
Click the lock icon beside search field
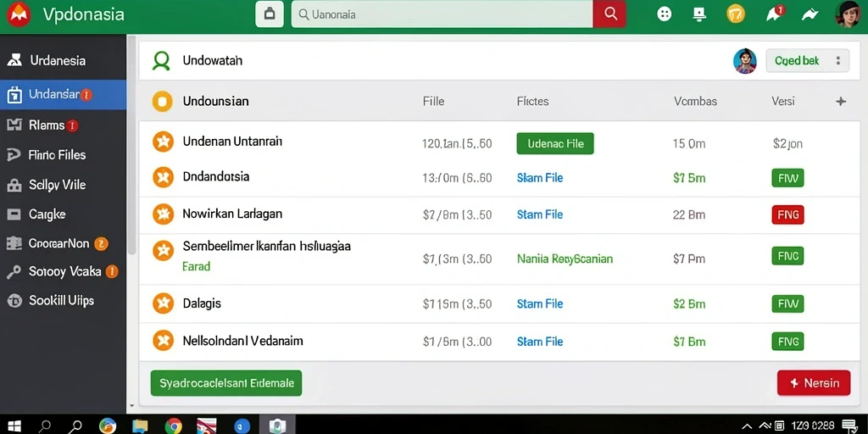pos(270,14)
